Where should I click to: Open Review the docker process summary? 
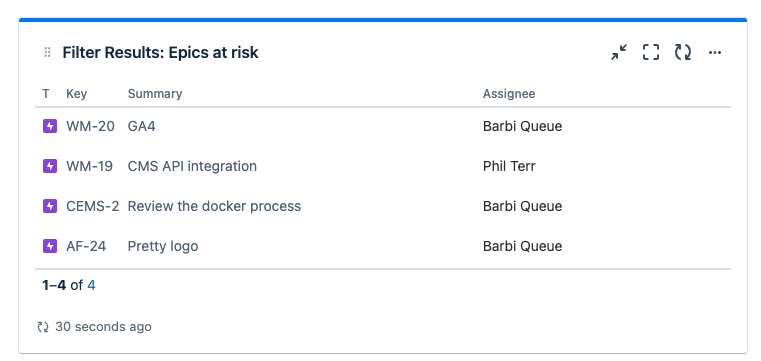(214, 206)
